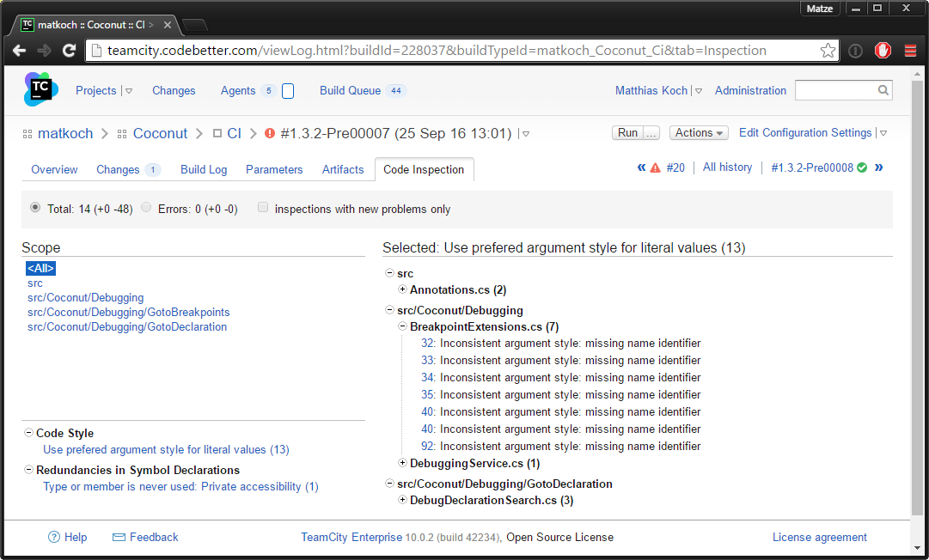Open the Administration link

pyautogui.click(x=750, y=90)
